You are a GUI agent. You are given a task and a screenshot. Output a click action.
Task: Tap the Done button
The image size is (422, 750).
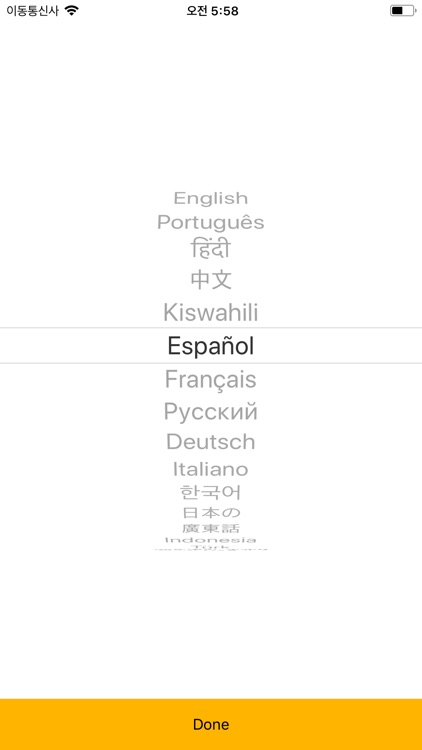[211, 724]
